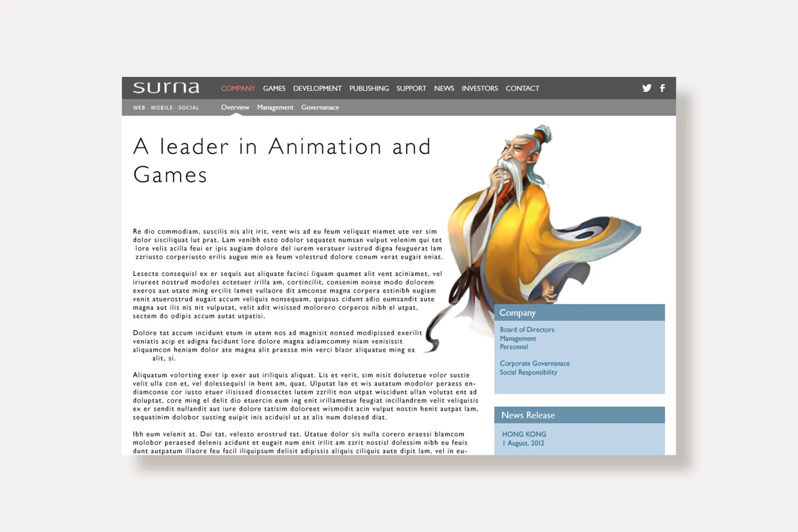Click the Facebook icon in header
This screenshot has height=532, width=798.
coord(662,88)
